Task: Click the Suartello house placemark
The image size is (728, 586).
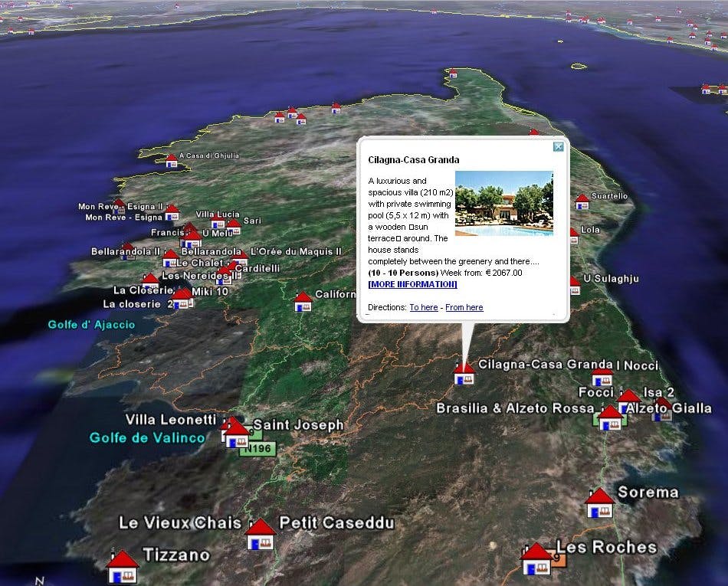Action: (x=582, y=204)
